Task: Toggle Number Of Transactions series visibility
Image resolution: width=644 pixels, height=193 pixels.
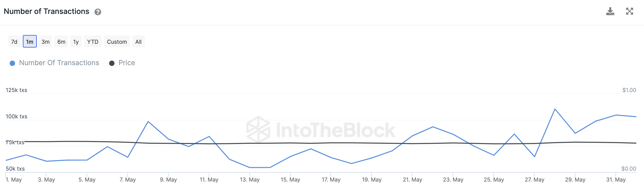Action: 59,63
